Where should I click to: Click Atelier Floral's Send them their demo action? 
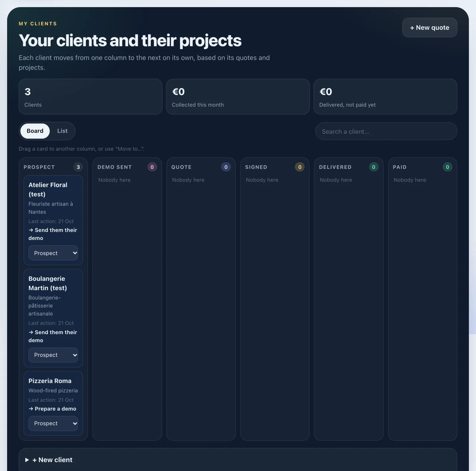coord(53,234)
